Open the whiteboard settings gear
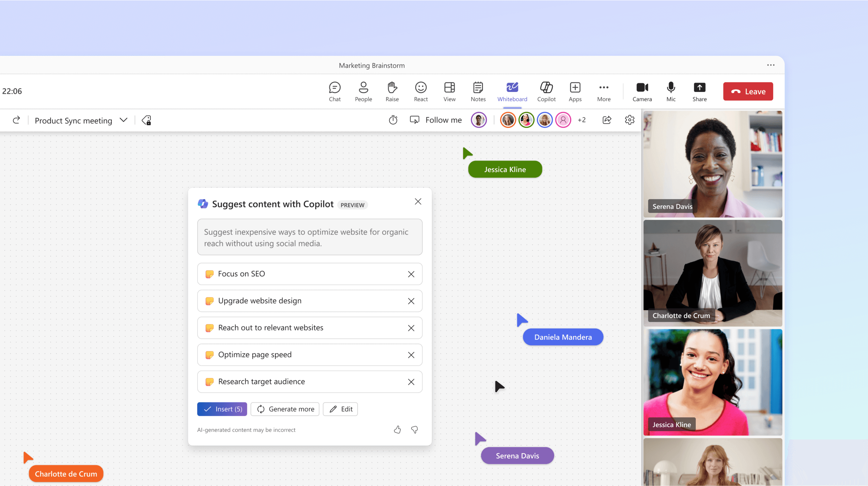 pyautogui.click(x=629, y=119)
